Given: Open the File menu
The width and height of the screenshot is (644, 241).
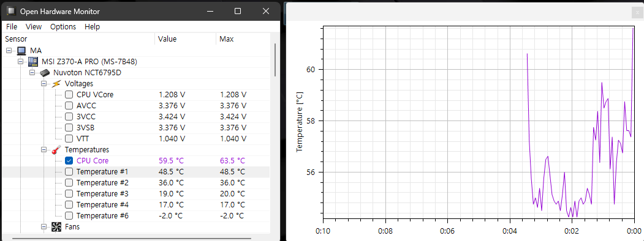Looking at the screenshot, I should (x=12, y=27).
